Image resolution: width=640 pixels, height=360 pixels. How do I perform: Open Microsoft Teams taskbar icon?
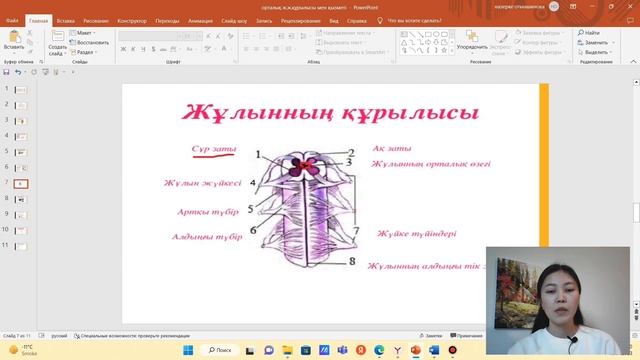(342, 350)
